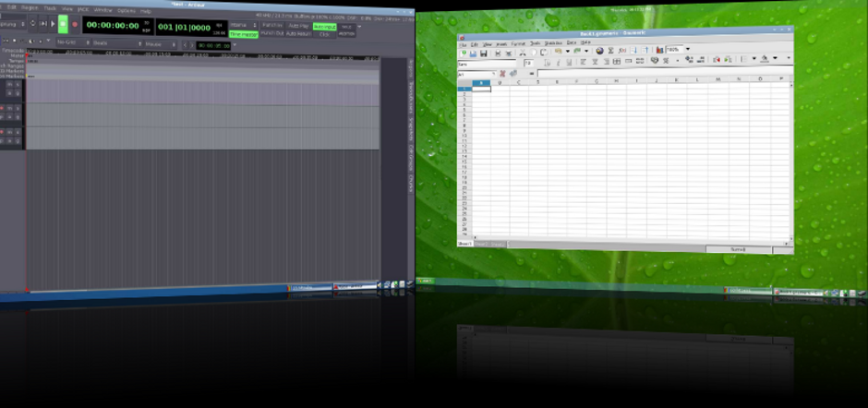Open Ardour's Edit menu
The height and width of the screenshot is (408, 868).
pos(12,7)
